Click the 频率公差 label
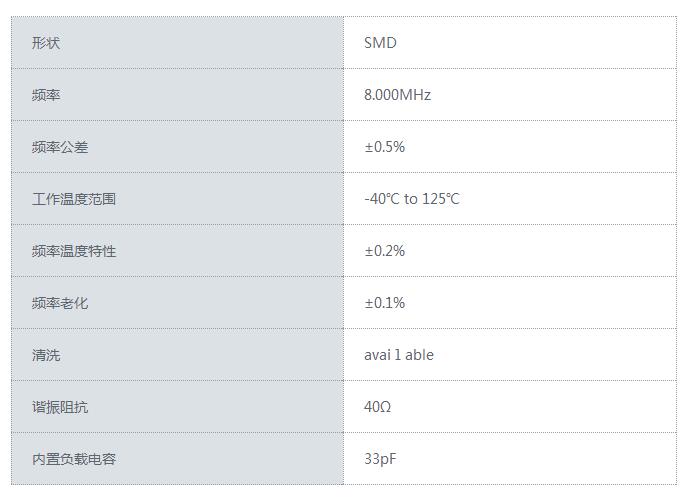Image resolution: width=684 pixels, height=503 pixels. (x=60, y=147)
